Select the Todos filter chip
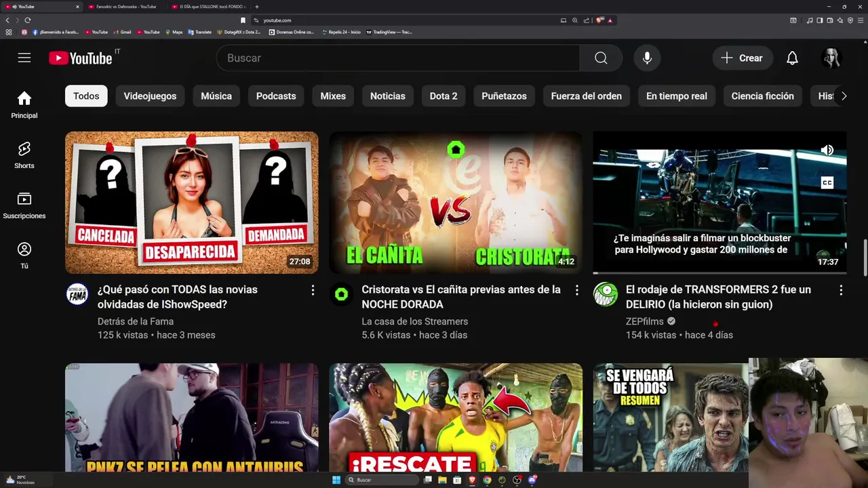 (x=86, y=96)
